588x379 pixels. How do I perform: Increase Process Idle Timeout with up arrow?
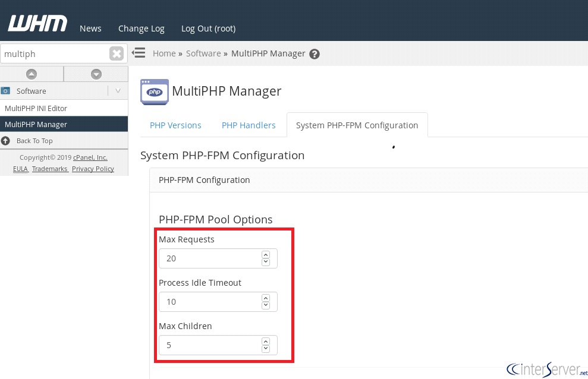pyautogui.click(x=266, y=298)
